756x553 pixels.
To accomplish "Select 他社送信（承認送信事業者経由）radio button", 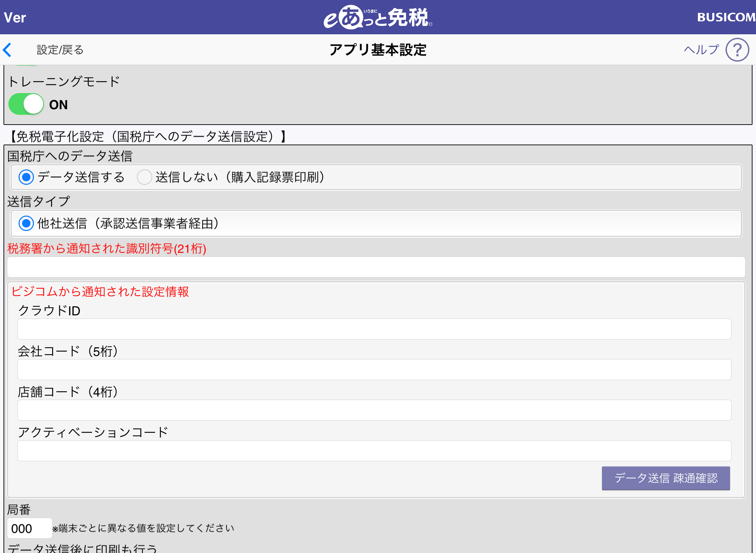I will point(26,223).
